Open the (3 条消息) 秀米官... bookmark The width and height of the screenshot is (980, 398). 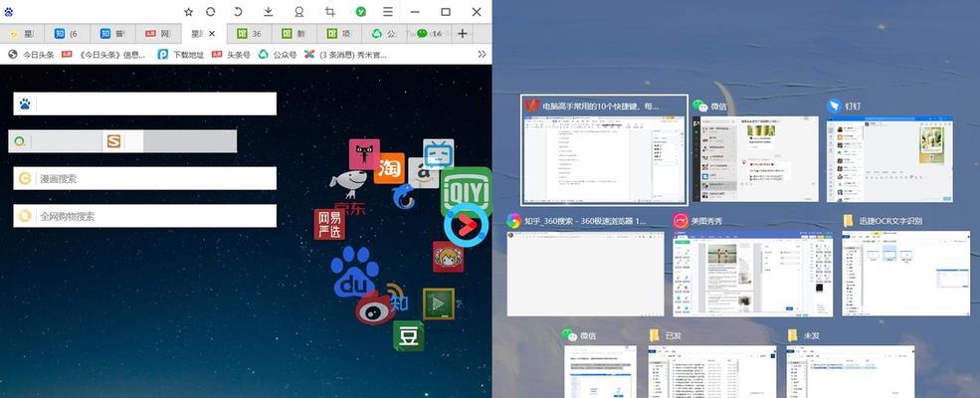tap(345, 55)
